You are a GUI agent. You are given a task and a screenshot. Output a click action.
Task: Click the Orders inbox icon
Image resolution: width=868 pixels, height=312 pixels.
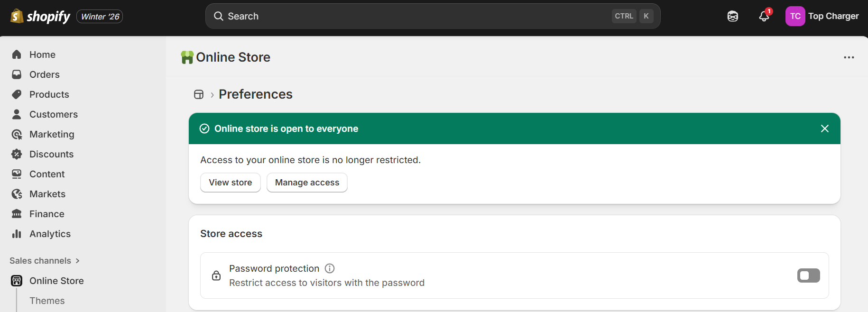(17, 74)
